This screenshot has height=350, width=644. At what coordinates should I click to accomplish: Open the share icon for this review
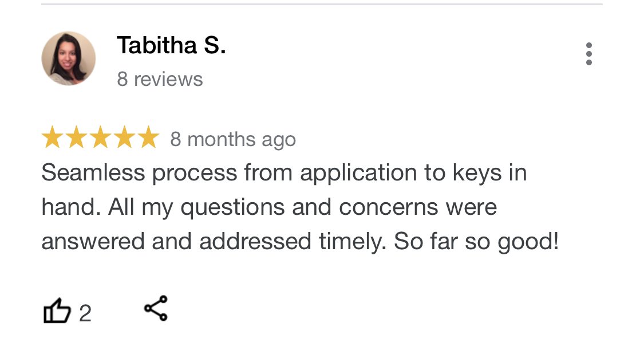pos(156,309)
